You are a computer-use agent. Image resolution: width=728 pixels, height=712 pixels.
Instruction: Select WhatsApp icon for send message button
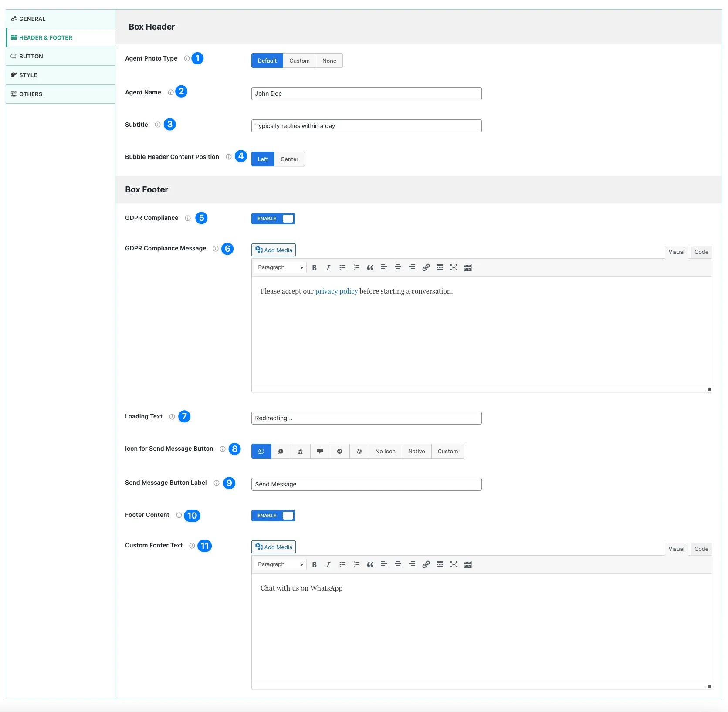(x=261, y=452)
